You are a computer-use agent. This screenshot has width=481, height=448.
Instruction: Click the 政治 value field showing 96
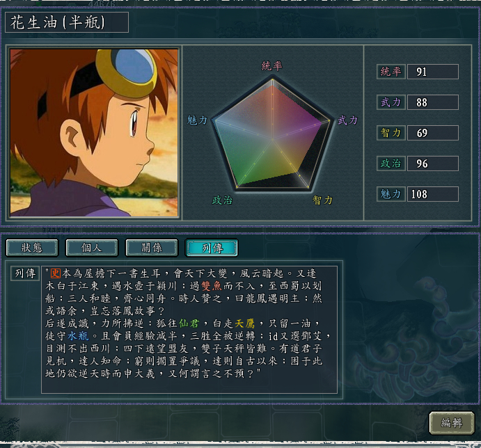(x=433, y=163)
